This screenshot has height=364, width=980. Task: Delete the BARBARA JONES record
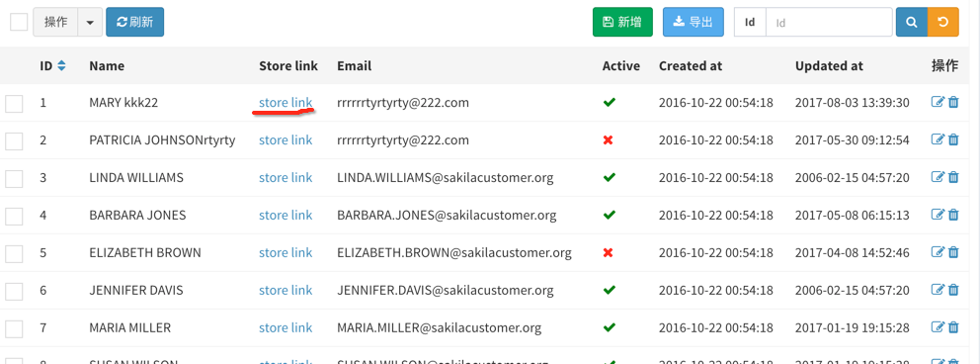953,216
